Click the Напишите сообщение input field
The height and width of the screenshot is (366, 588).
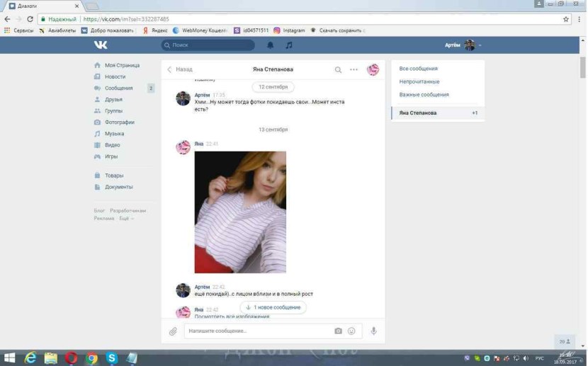(259, 331)
